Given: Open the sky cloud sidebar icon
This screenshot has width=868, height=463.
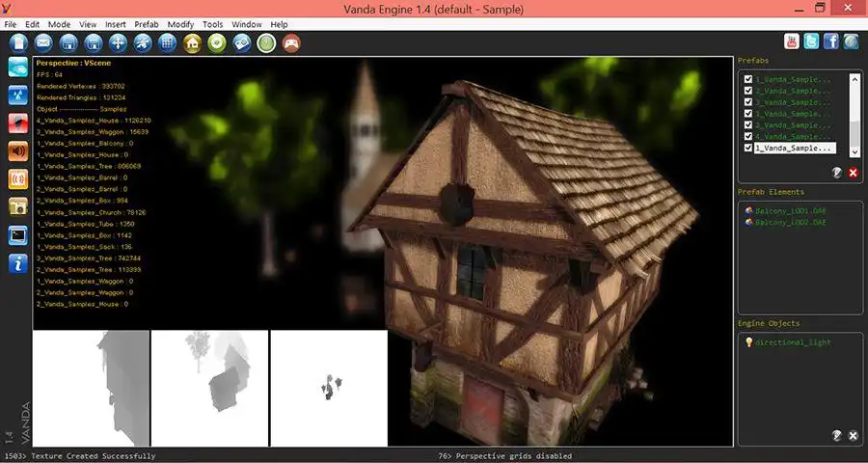Looking at the screenshot, I should click(18, 67).
